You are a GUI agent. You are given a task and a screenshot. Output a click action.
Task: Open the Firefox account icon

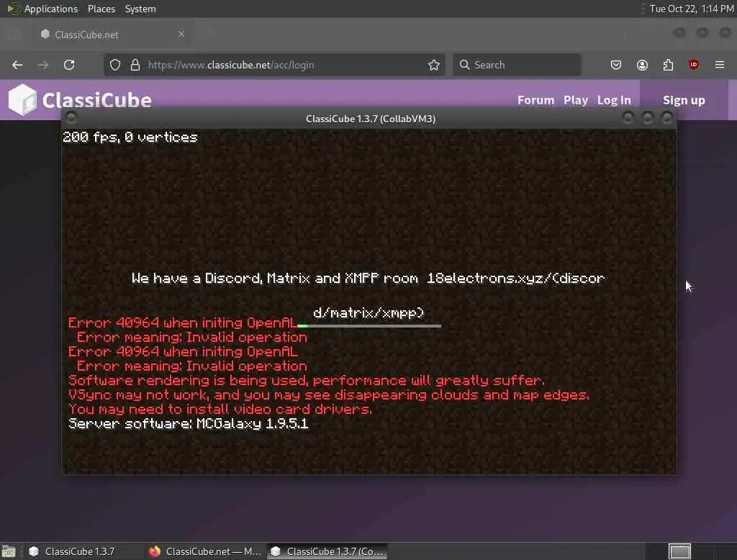point(642,65)
